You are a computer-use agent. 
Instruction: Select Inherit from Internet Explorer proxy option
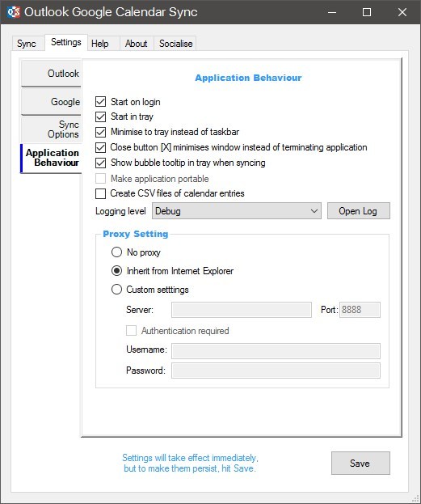116,271
